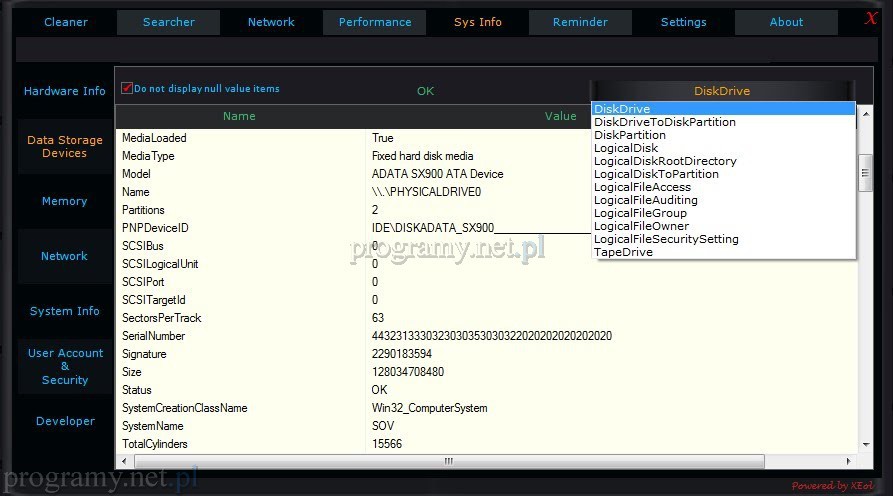This screenshot has width=893, height=496.
Task: Go to the Reminder tab
Action: pyautogui.click(x=580, y=22)
